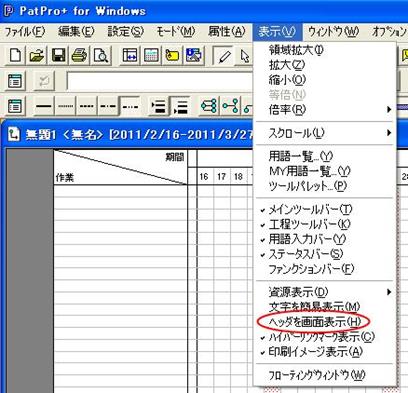Screen dimensions: 408x393
Task: Click the 期間 header label
Action: point(175,157)
